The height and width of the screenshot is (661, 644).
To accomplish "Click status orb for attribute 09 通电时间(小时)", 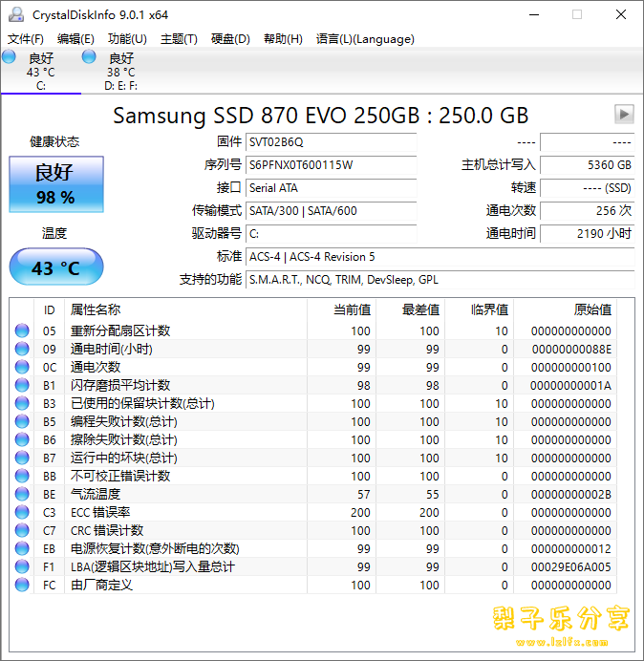I will click(x=22, y=349).
